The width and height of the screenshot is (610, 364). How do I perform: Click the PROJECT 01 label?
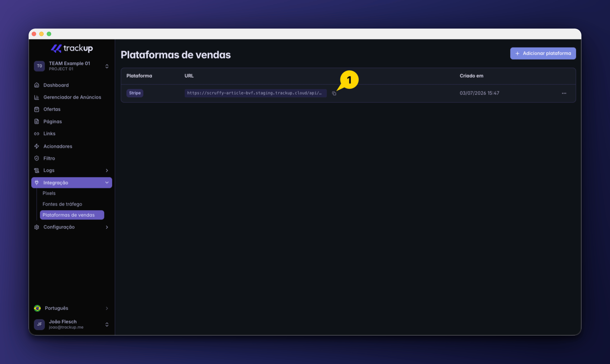tap(61, 69)
